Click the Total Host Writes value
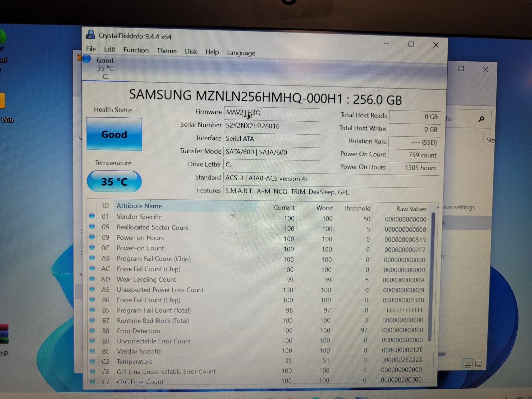 click(x=415, y=130)
